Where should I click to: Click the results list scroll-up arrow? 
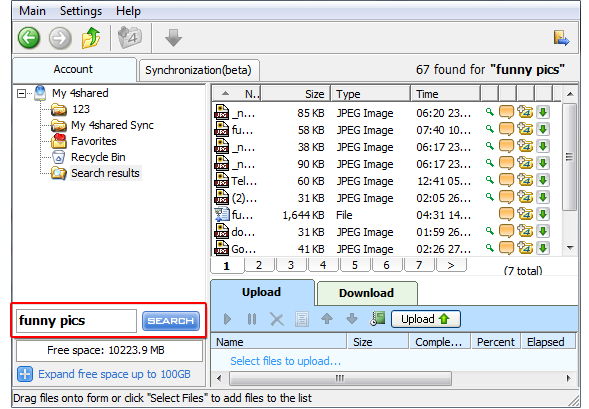click(570, 94)
